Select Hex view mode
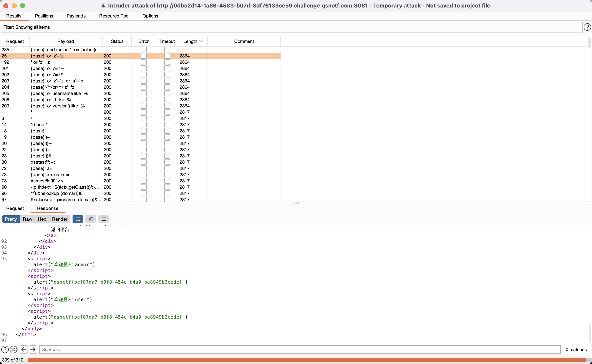The width and height of the screenshot is (592, 364). [42, 219]
